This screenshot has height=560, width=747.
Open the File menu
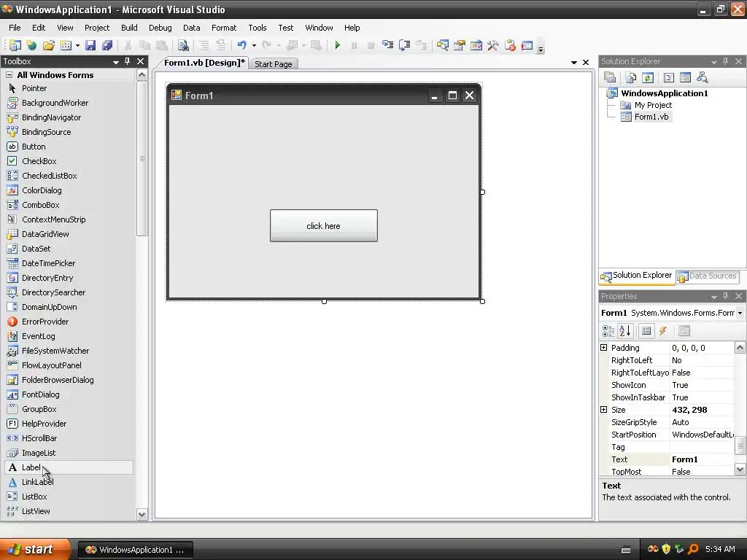click(x=15, y=28)
